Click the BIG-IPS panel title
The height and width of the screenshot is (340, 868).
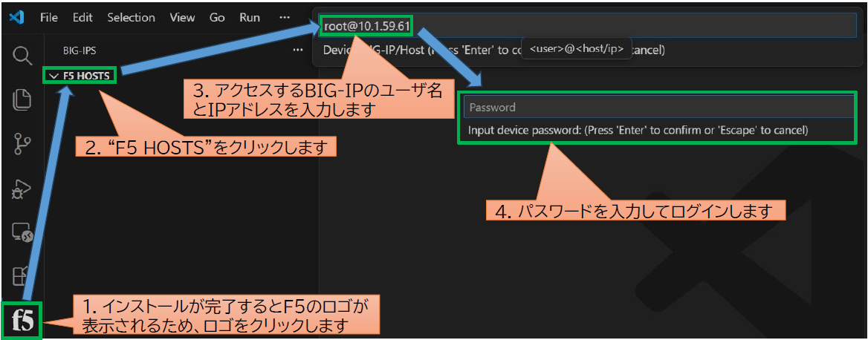pyautogui.click(x=80, y=50)
